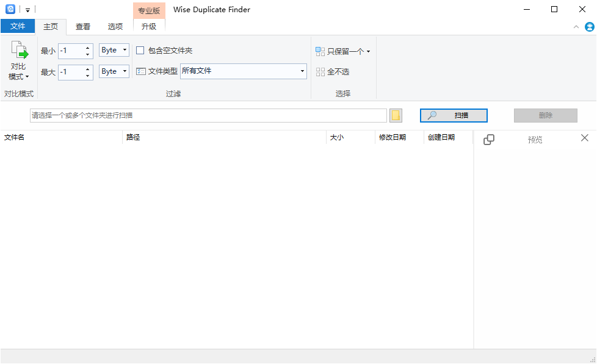Click the 删除 delete button
597x364 pixels.
(545, 115)
